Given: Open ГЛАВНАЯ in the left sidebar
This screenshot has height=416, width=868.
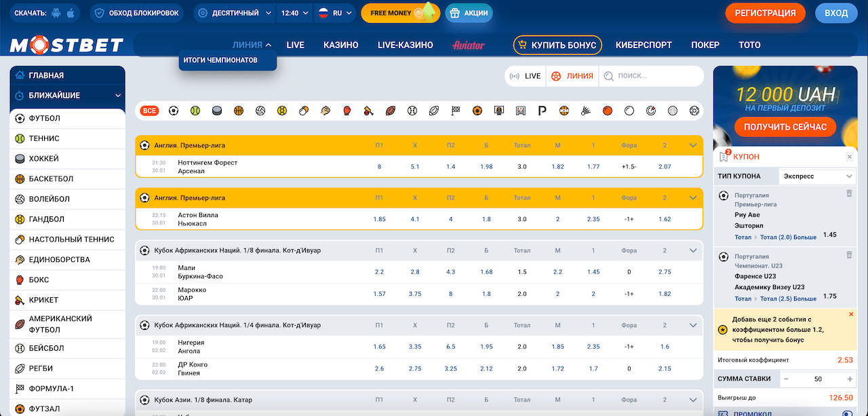Looking at the screenshot, I should click(x=67, y=75).
